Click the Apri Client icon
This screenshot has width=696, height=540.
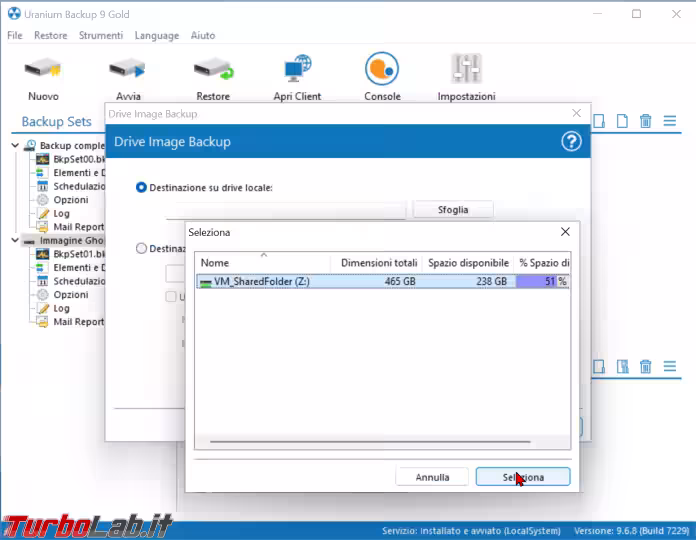(x=297, y=69)
